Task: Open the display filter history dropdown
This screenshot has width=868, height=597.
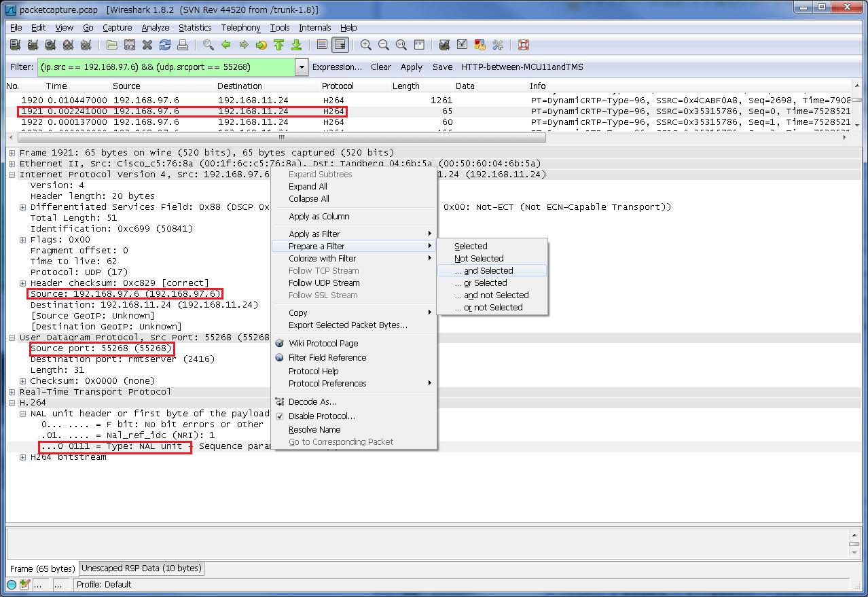Action: coord(300,67)
